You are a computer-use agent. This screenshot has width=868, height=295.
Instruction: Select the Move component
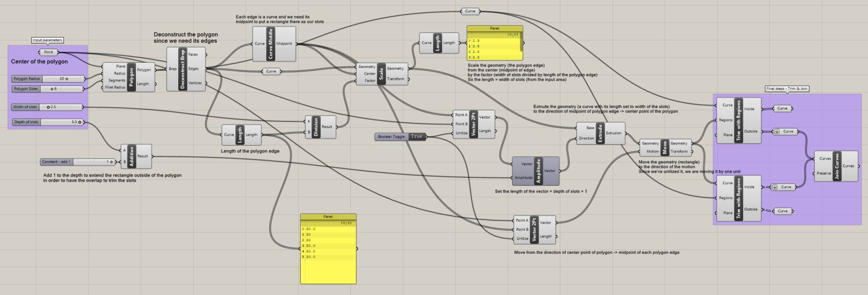665,147
